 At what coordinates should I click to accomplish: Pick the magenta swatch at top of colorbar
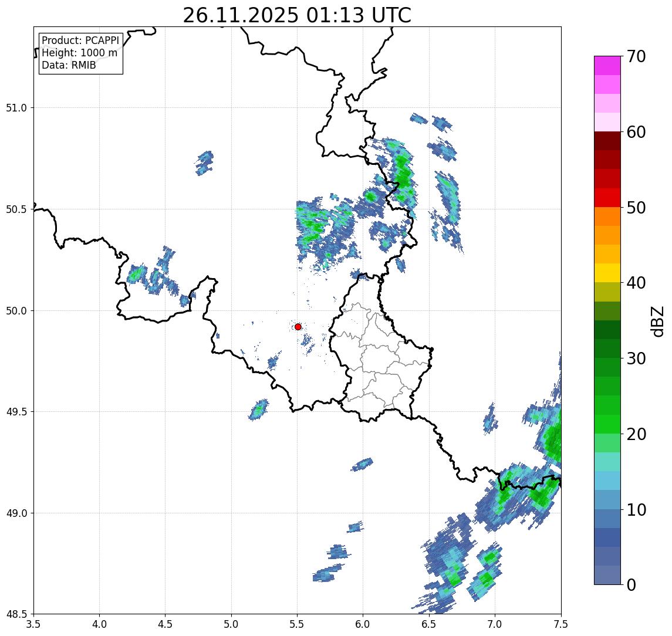click(607, 66)
